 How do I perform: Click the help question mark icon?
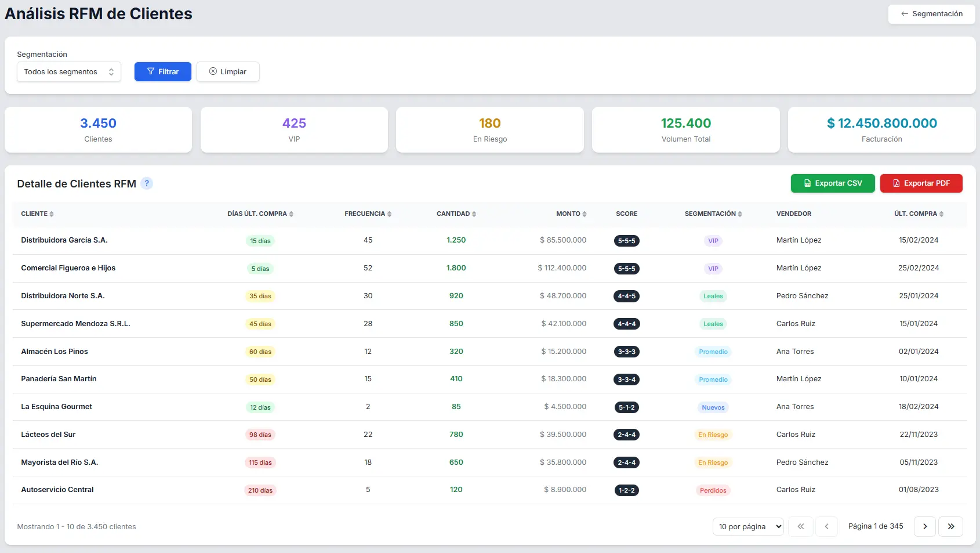coord(147,183)
